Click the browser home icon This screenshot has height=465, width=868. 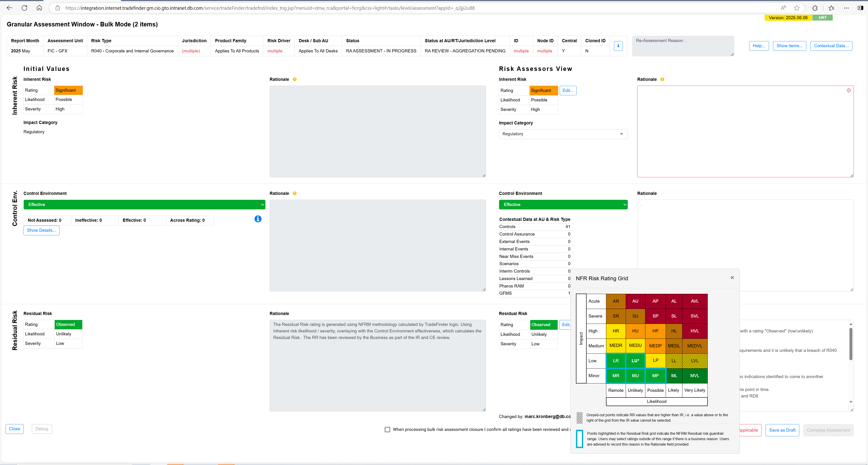pyautogui.click(x=39, y=8)
